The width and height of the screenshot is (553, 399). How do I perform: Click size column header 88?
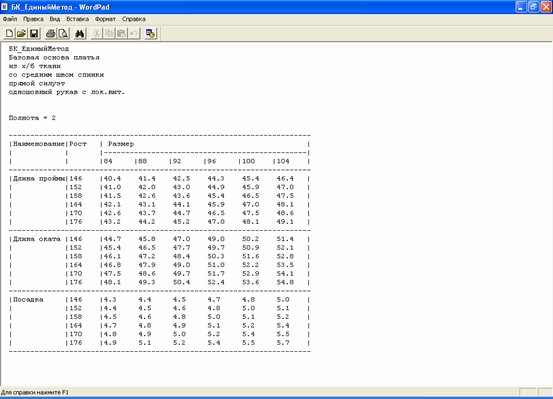coord(142,161)
